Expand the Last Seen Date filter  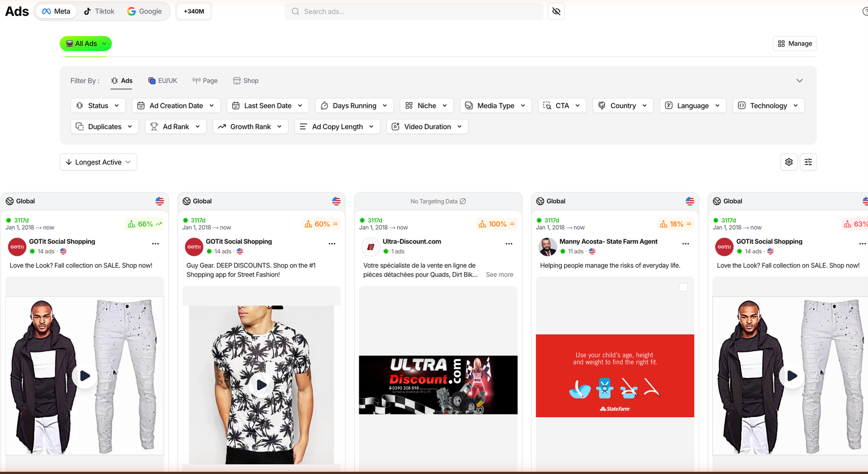[268, 105]
